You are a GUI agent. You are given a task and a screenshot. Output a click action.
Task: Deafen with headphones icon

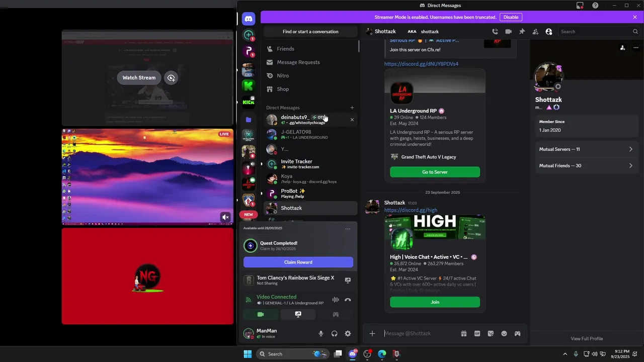coord(335,333)
